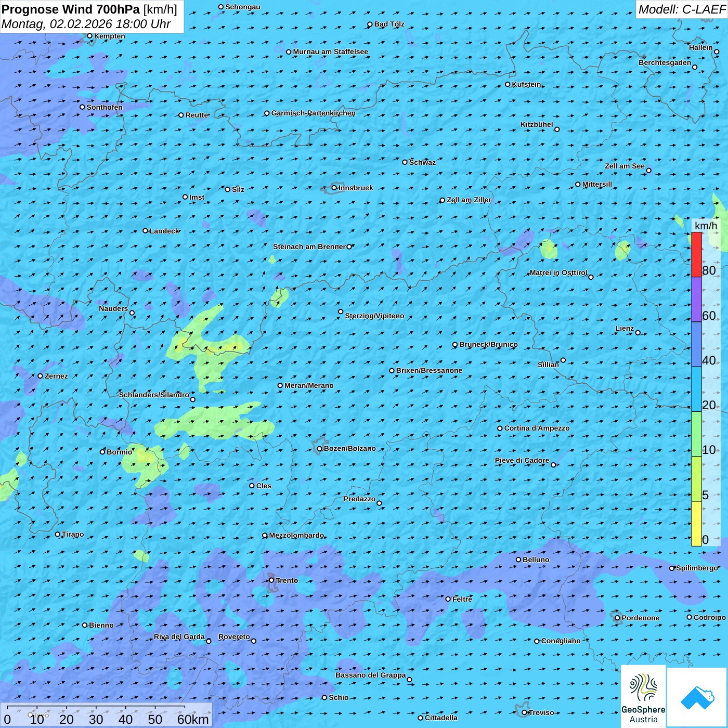
Task: Click the Bassano del Grappa label
Action: (371, 675)
